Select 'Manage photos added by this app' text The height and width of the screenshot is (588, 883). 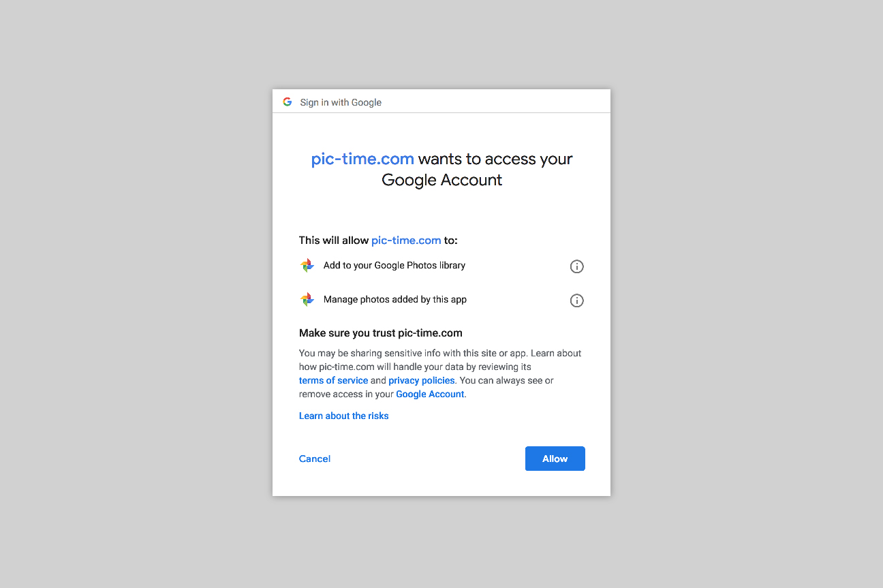[x=395, y=299]
